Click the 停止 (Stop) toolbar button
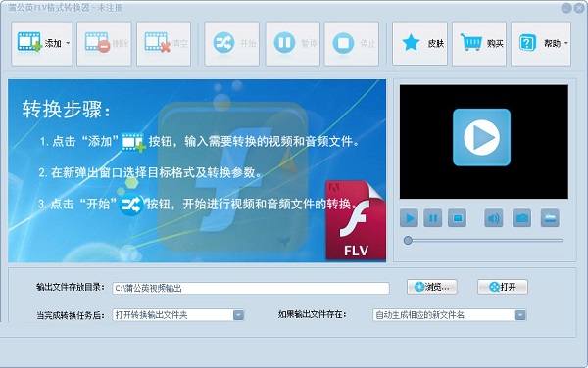 352,43
